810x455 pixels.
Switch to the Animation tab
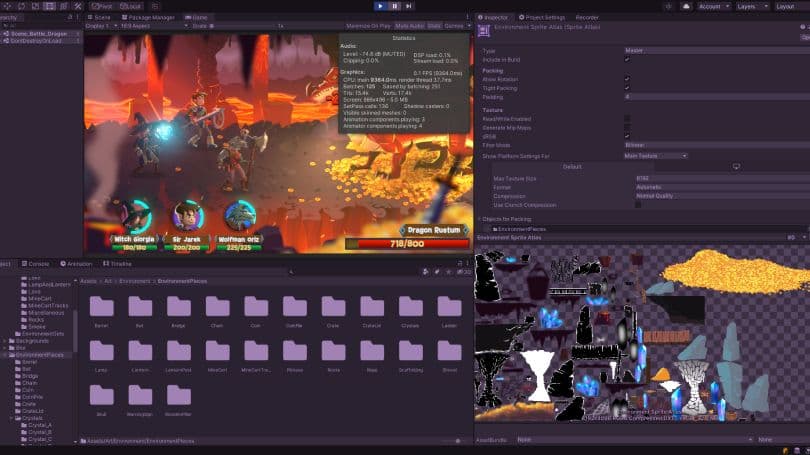pos(76,264)
